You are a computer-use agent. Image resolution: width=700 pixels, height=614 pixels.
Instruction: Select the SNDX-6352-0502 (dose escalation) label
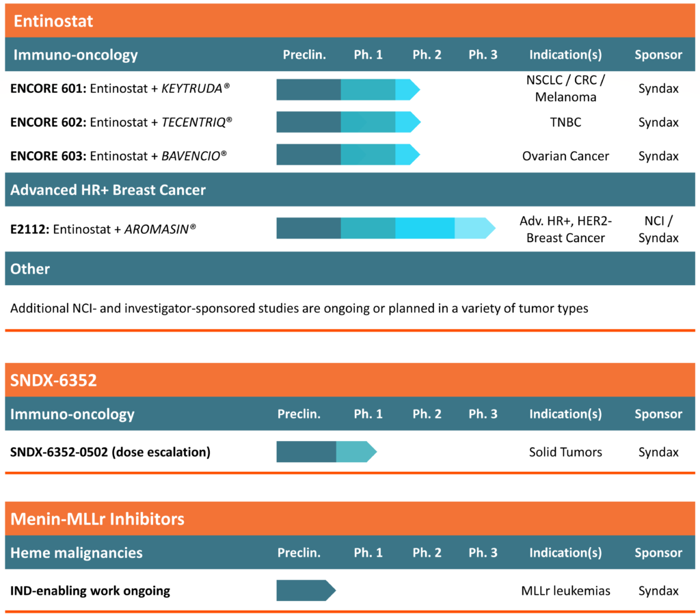pos(110,452)
